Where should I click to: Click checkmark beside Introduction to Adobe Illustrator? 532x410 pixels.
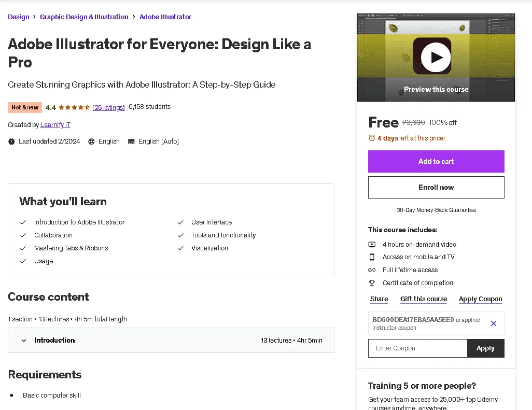click(x=23, y=222)
